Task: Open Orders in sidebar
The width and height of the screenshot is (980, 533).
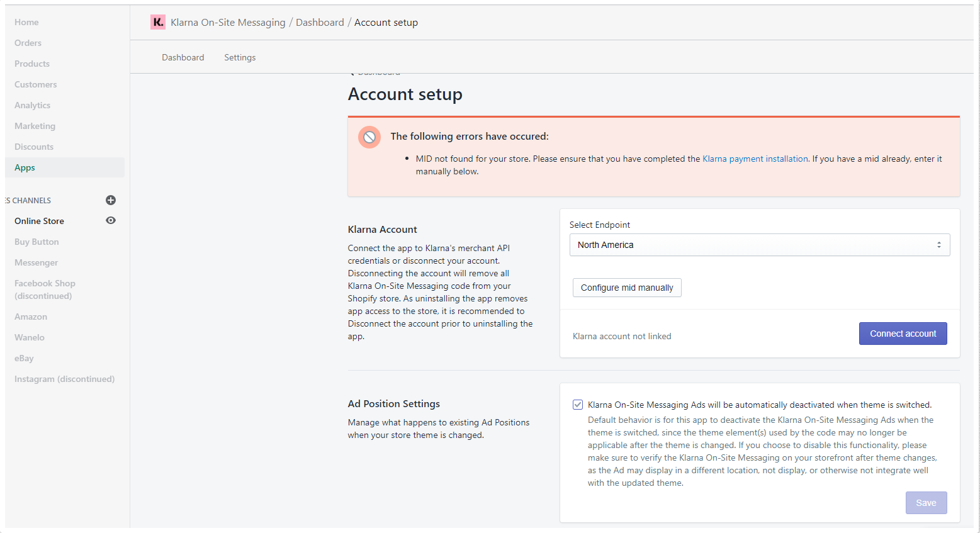Action: (28, 43)
